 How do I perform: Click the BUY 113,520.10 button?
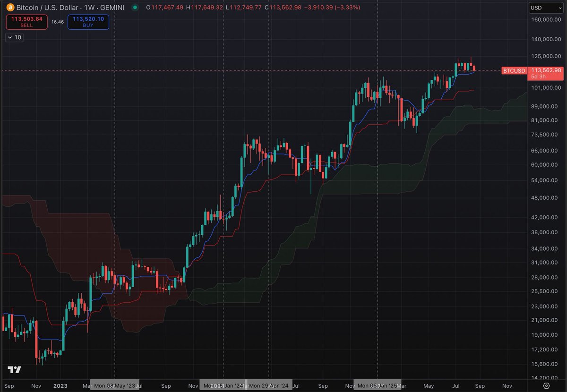coord(88,22)
